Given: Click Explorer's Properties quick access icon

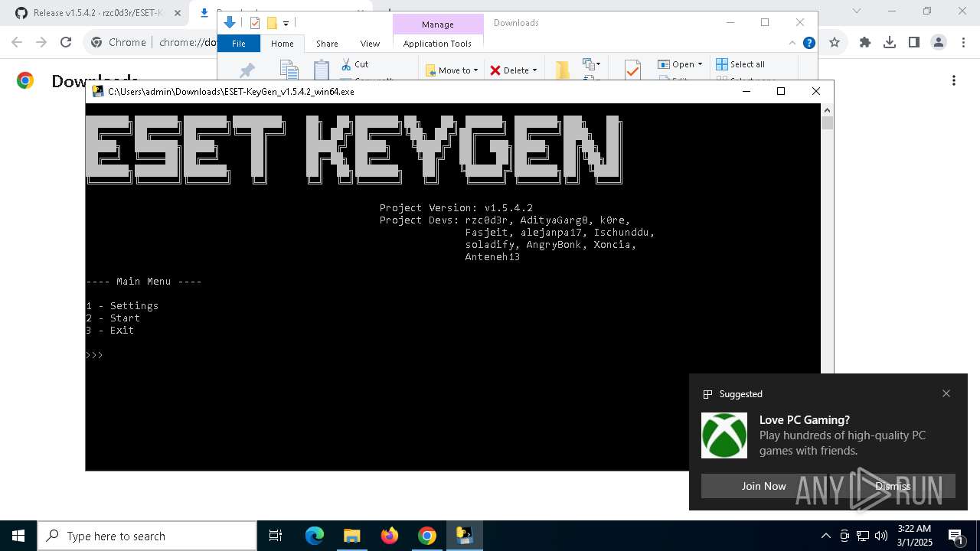Looking at the screenshot, I should click(255, 23).
